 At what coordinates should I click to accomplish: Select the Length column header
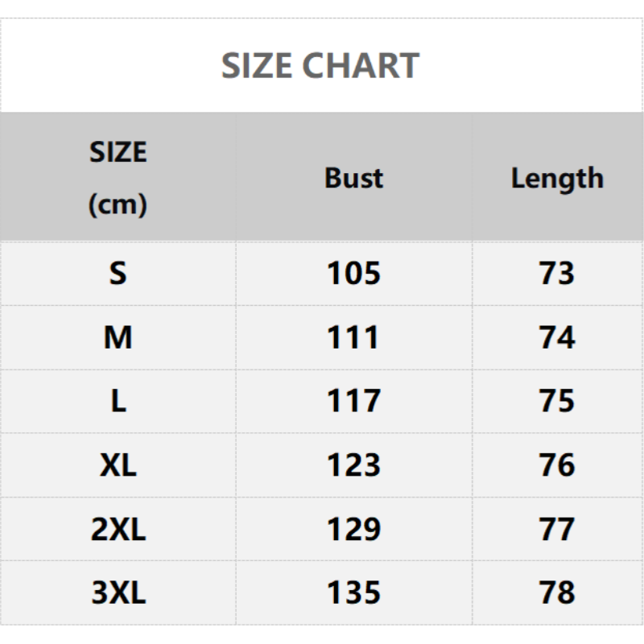557,178
